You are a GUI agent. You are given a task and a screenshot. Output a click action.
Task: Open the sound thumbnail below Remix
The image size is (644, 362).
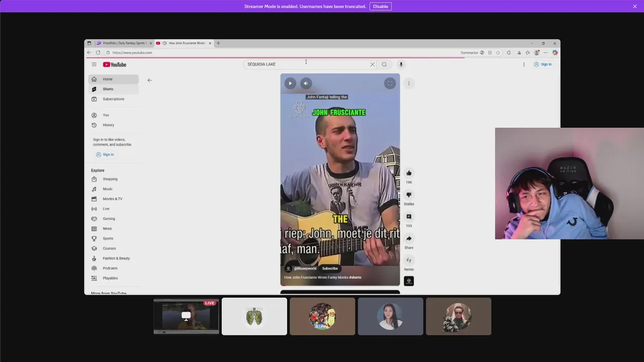tap(409, 281)
